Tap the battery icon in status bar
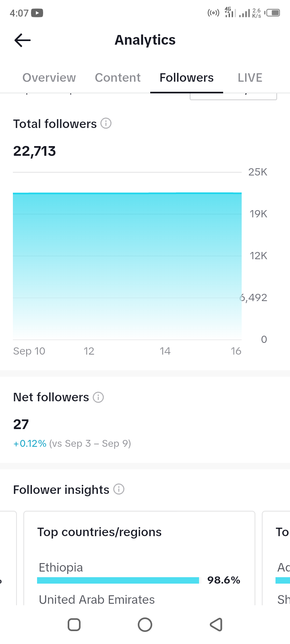Viewport: 290px width, 644px height. [273, 13]
